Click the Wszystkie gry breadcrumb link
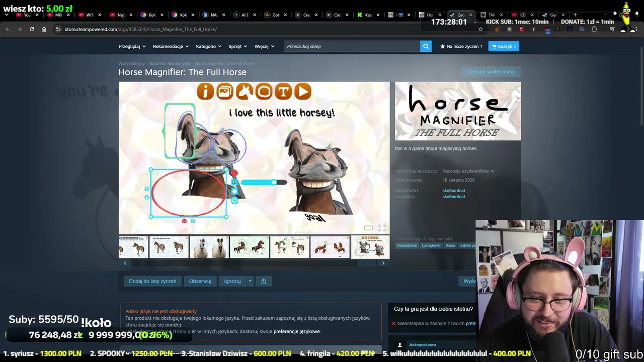This screenshot has height=362, width=644. [x=131, y=63]
